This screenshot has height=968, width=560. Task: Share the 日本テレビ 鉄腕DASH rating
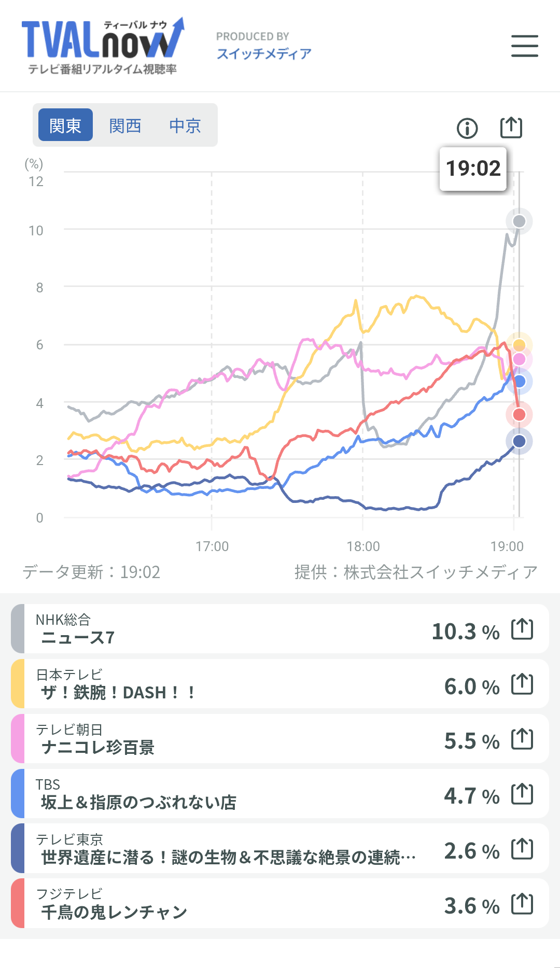[522, 684]
